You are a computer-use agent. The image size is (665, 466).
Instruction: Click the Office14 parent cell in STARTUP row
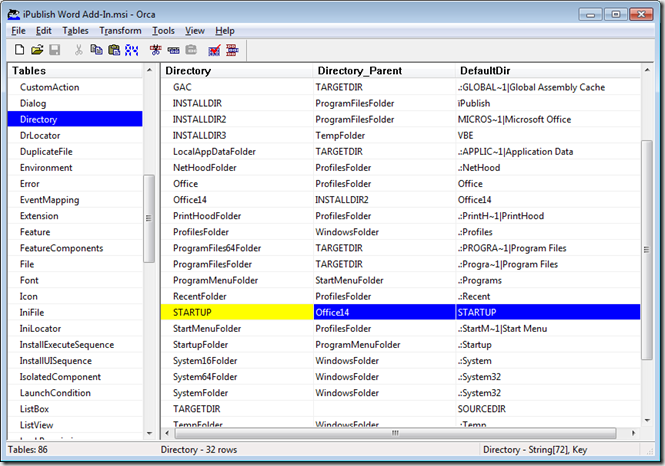[x=384, y=313]
